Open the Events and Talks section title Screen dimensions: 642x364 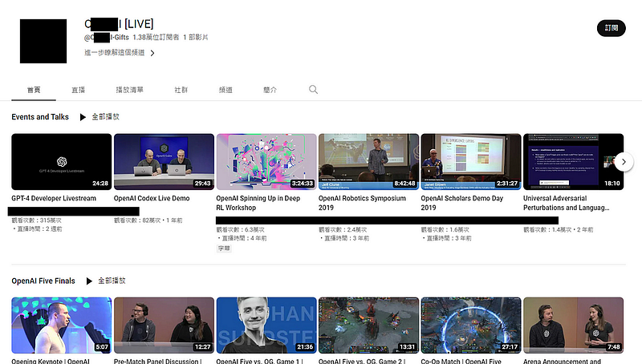[x=40, y=117]
